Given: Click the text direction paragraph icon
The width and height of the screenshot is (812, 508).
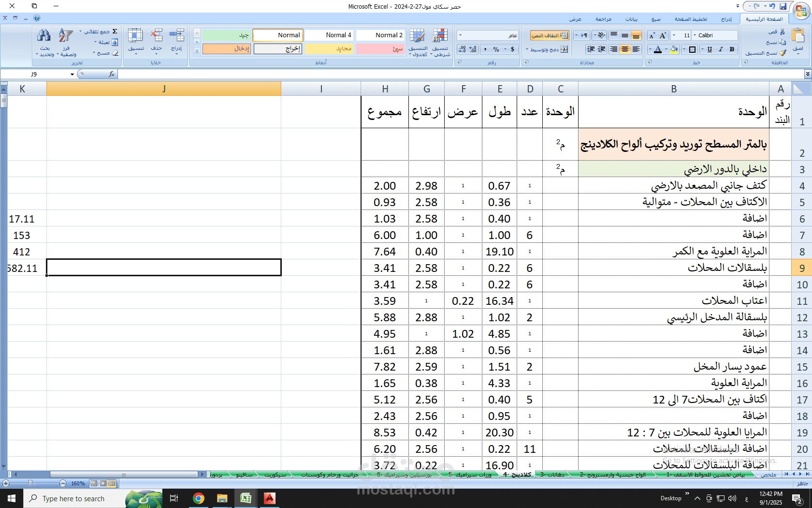Looking at the screenshot, I should click(584, 35).
